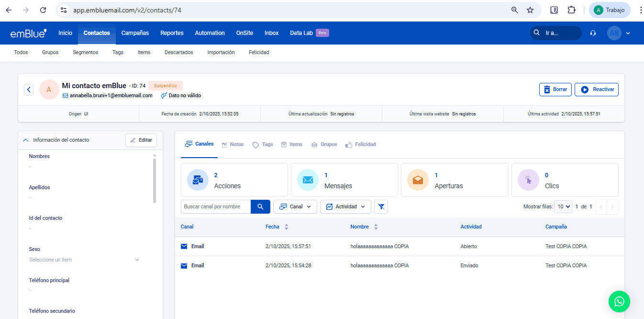Open the Actividad filter dropdown

tap(345, 206)
